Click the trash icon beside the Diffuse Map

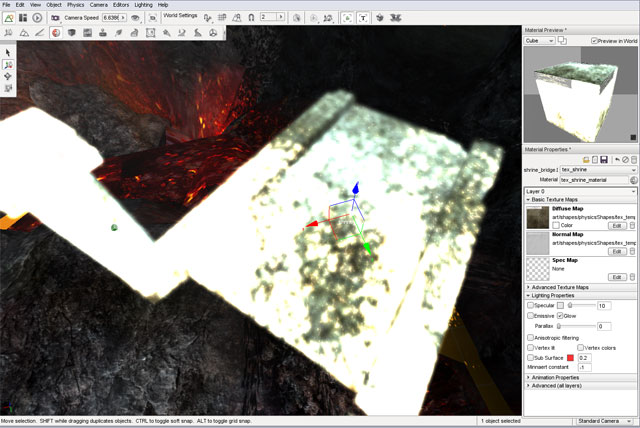(632, 225)
